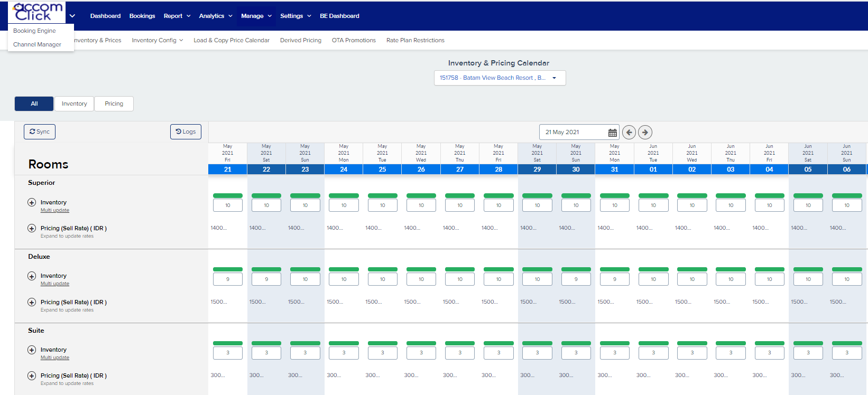868x395 pixels.
Task: Click Deluxe inventory field for May 22
Action: (266, 279)
